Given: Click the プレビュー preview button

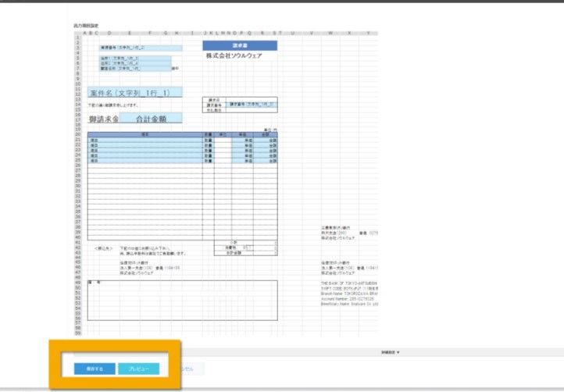Looking at the screenshot, I should (139, 369).
